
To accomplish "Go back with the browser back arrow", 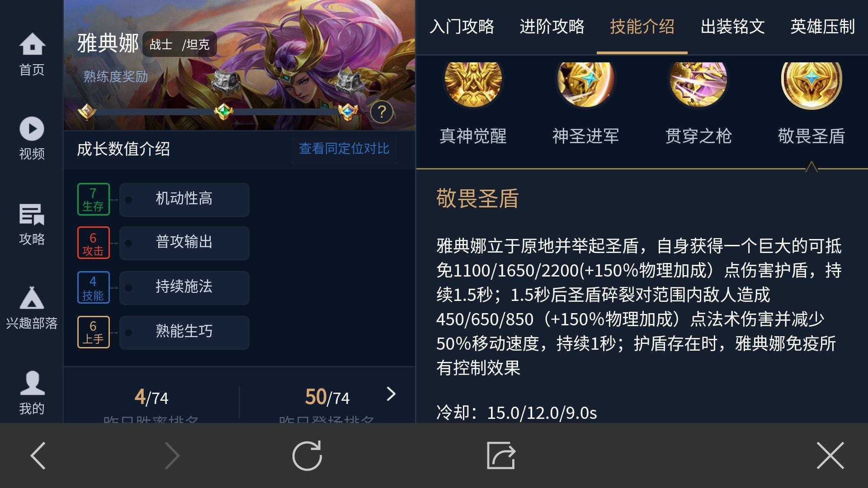I will (38, 455).
